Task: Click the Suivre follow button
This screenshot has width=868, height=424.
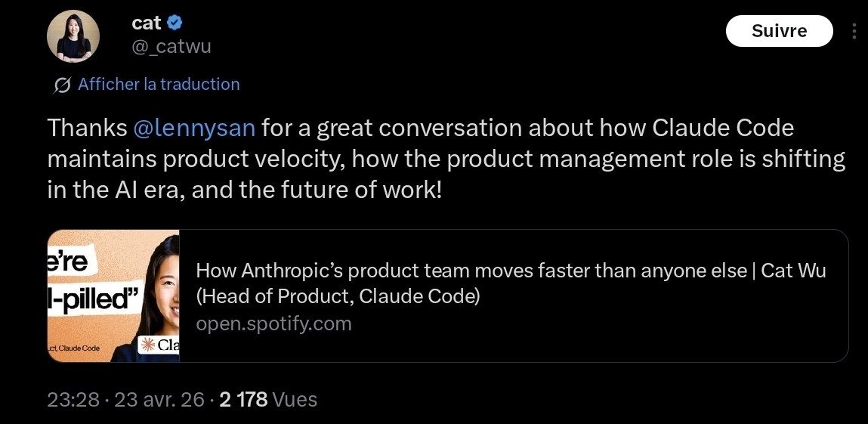Action: pos(779,31)
